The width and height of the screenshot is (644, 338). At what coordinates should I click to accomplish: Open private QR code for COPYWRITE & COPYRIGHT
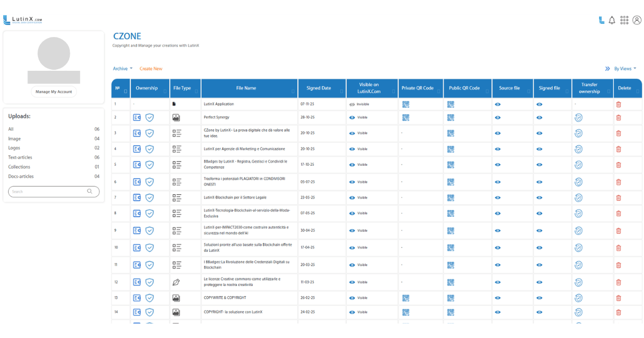pos(406,298)
